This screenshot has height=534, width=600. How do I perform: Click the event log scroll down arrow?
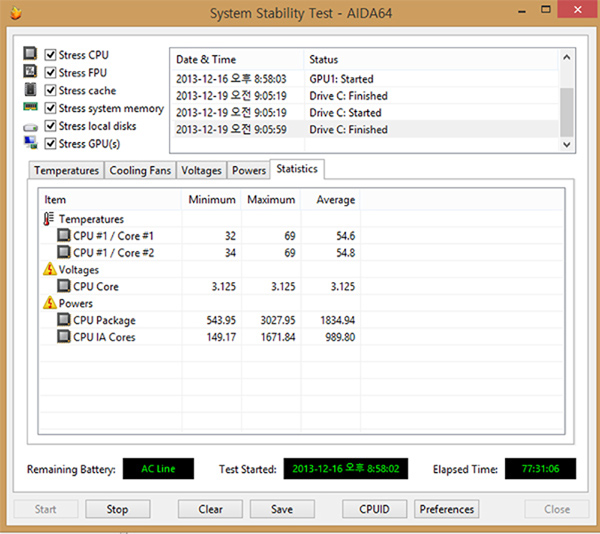567,145
